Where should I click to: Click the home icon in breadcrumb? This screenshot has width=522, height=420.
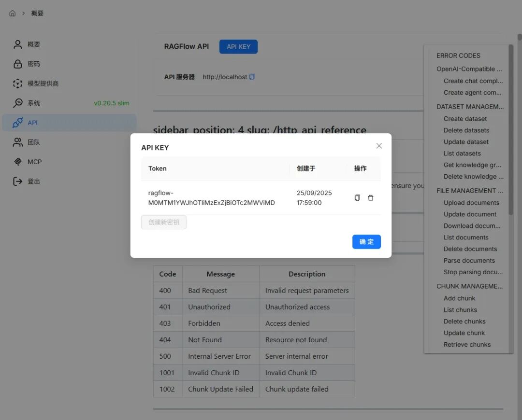click(x=13, y=14)
